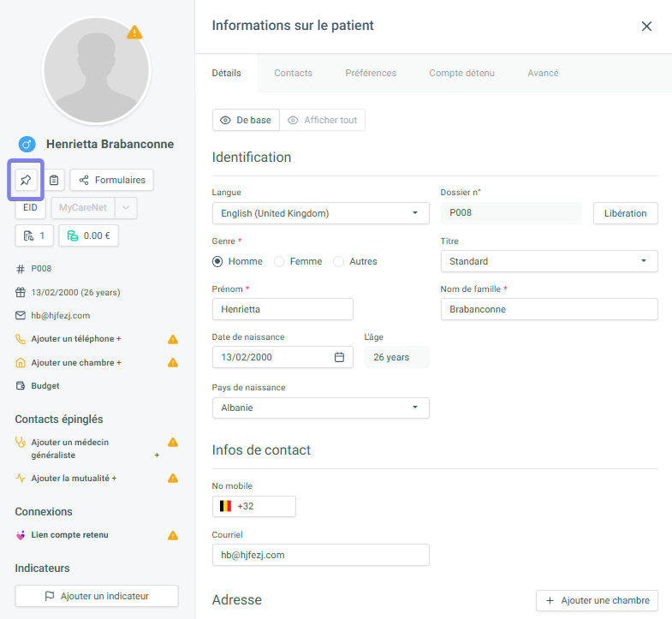Viewport: 672px width, 619px height.
Task: Expand the Titre Standard dropdown
Action: 548,261
